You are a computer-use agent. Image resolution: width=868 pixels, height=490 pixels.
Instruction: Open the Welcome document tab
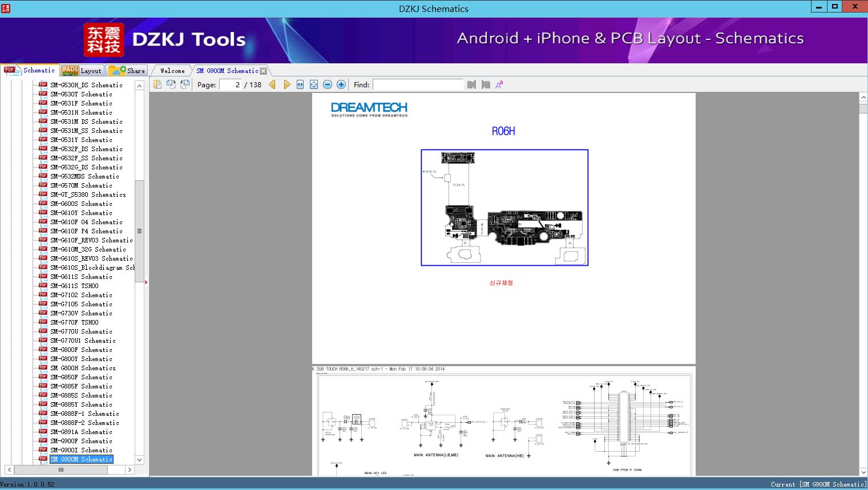(x=172, y=71)
